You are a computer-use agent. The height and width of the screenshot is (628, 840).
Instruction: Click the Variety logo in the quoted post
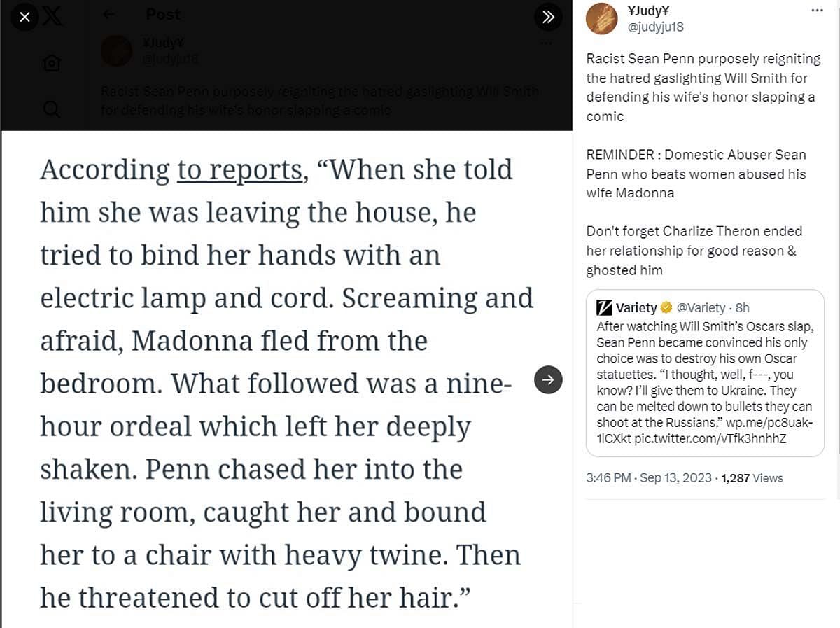pos(605,307)
